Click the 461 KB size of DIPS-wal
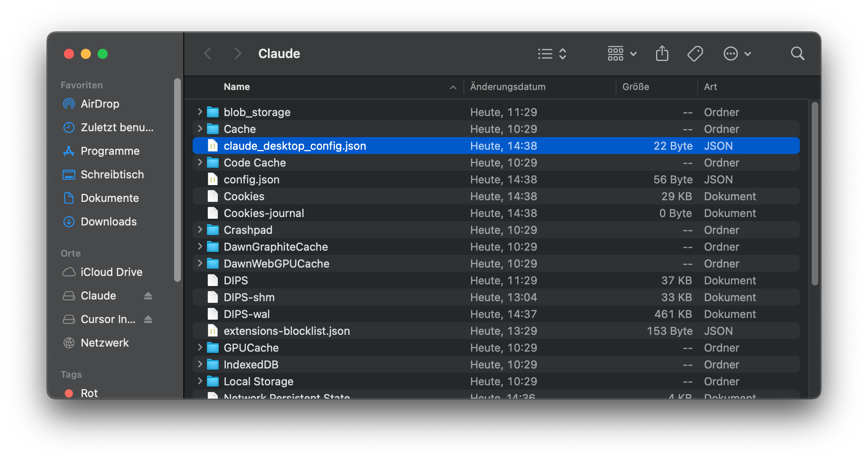The image size is (868, 461). tap(673, 314)
